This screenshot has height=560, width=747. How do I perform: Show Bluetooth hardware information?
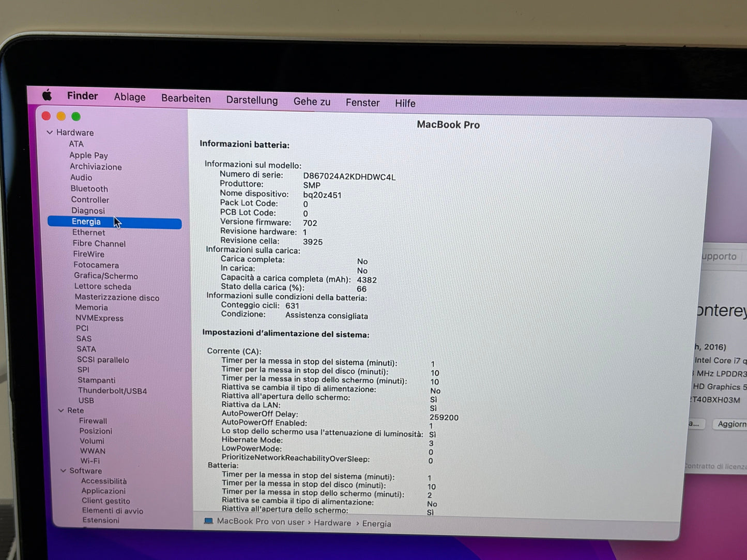89,189
